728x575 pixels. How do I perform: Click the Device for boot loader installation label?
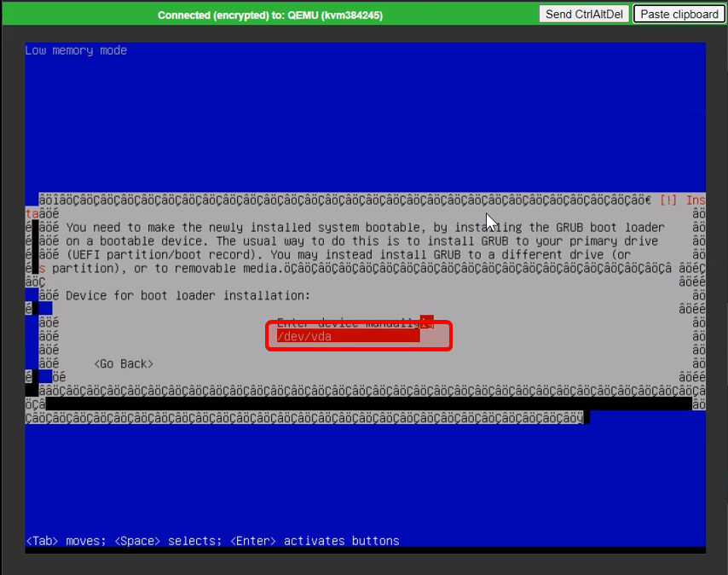(188, 295)
